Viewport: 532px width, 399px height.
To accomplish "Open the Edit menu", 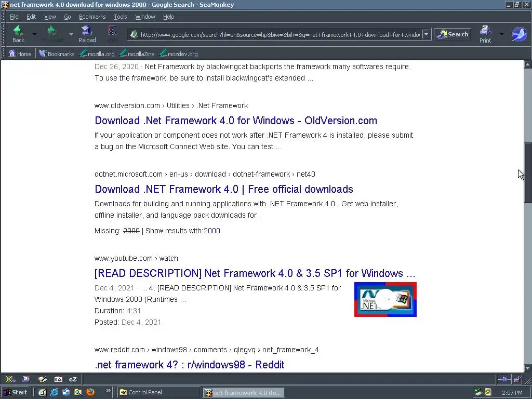I will 31,17.
